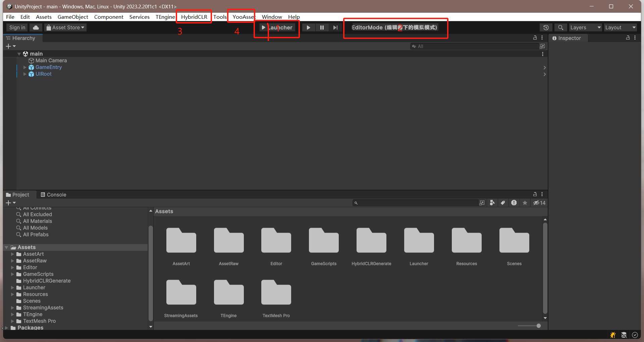This screenshot has height=342, width=644.
Task: Click the auto-generate lighting status icon
Action: tap(624, 335)
